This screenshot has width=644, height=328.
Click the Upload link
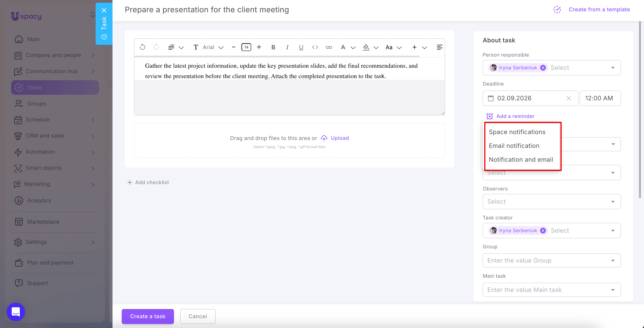(340, 138)
